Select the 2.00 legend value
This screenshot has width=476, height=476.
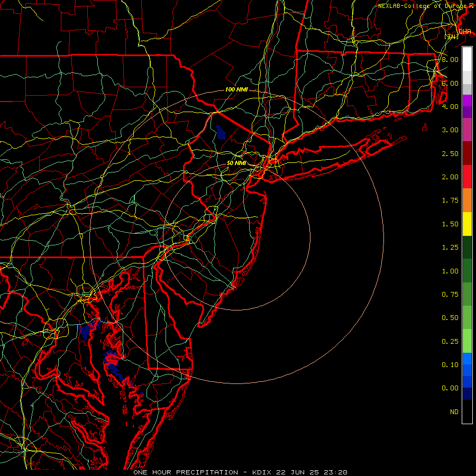[450, 177]
